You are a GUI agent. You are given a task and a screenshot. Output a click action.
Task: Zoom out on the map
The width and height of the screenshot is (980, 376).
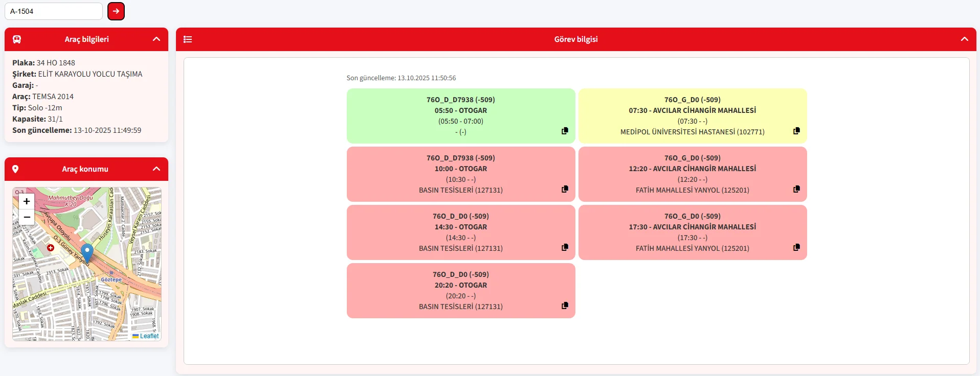27,217
